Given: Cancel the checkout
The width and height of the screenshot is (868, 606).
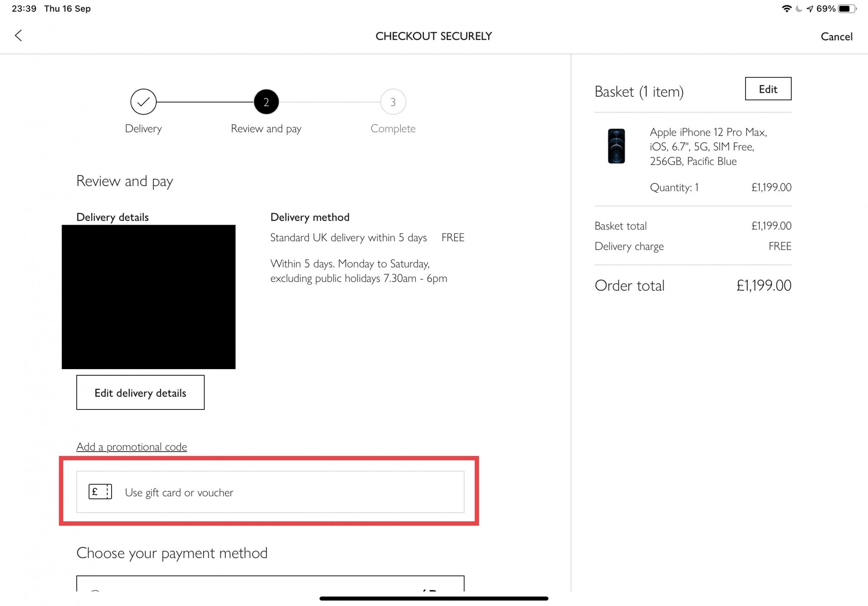Looking at the screenshot, I should tap(836, 36).
